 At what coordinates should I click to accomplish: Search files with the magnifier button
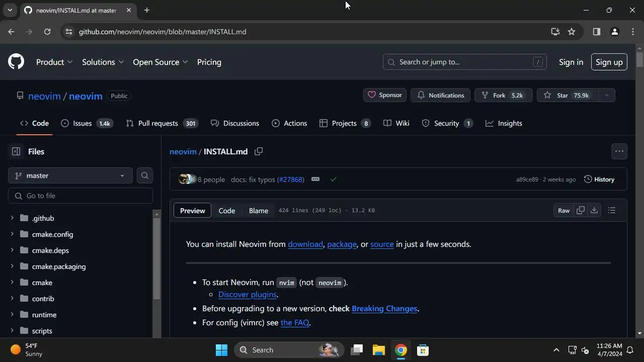point(144,175)
